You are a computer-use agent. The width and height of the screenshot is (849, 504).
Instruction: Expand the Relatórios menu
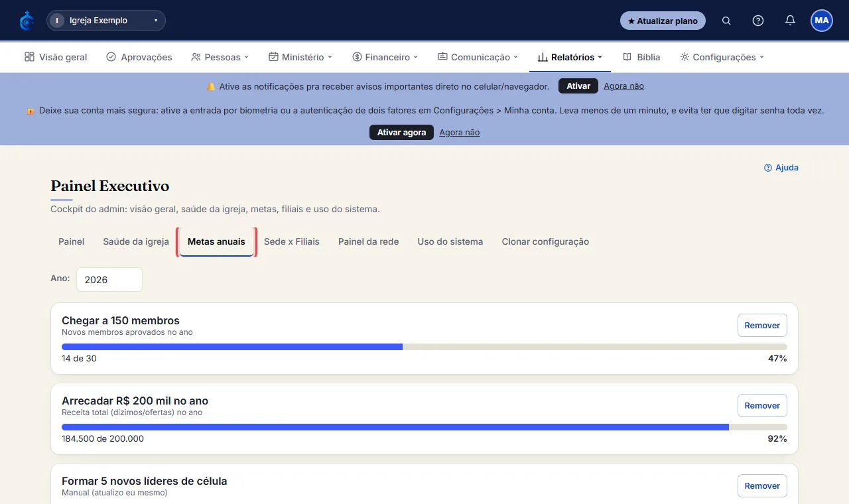[570, 57]
